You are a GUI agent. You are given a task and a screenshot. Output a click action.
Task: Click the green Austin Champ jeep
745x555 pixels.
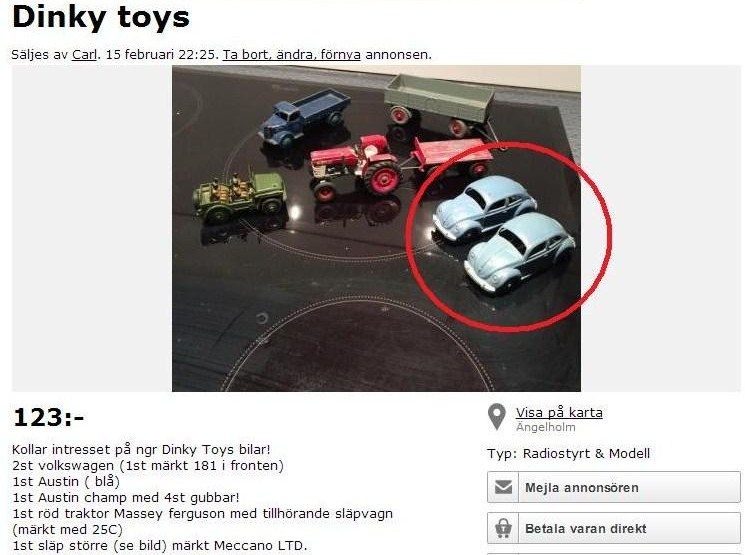click(x=239, y=195)
